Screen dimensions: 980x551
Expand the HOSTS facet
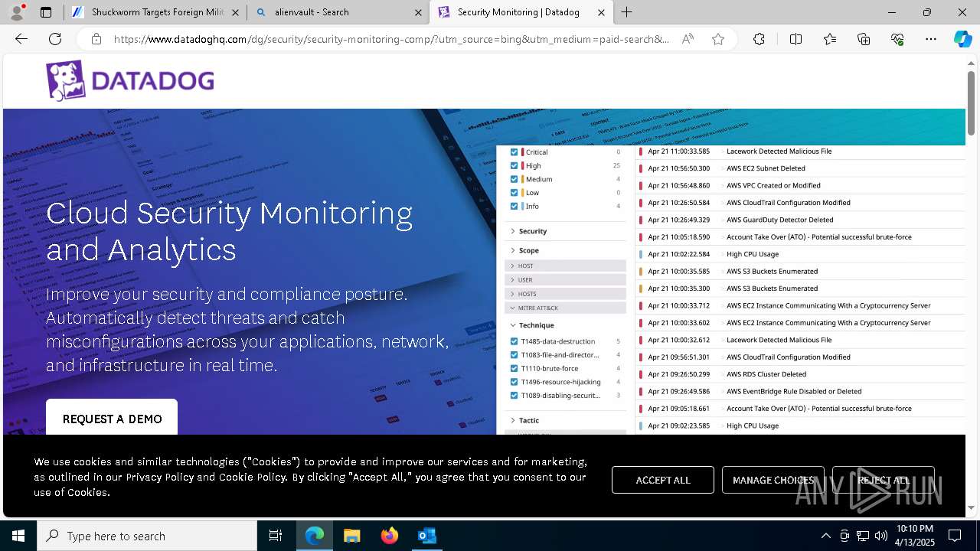tap(565, 294)
